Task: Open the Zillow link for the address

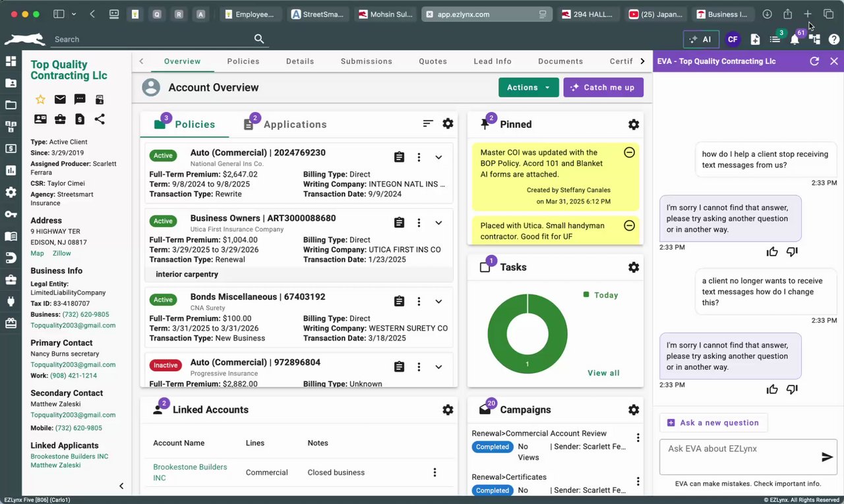Action: pos(62,253)
